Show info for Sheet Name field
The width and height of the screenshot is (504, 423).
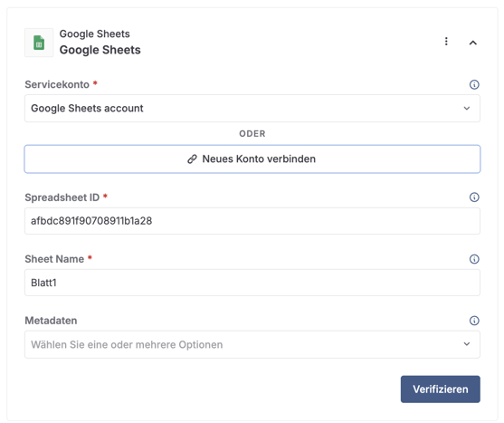pos(474,259)
